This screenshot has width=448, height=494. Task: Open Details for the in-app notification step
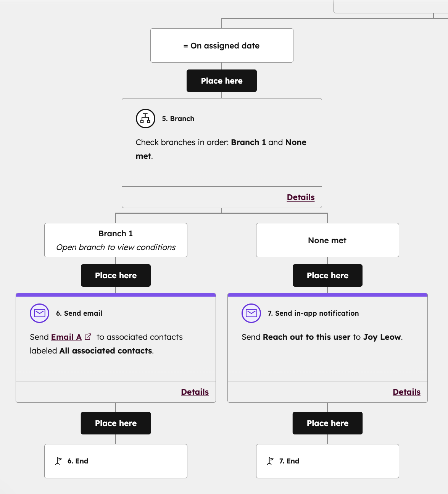(x=406, y=392)
